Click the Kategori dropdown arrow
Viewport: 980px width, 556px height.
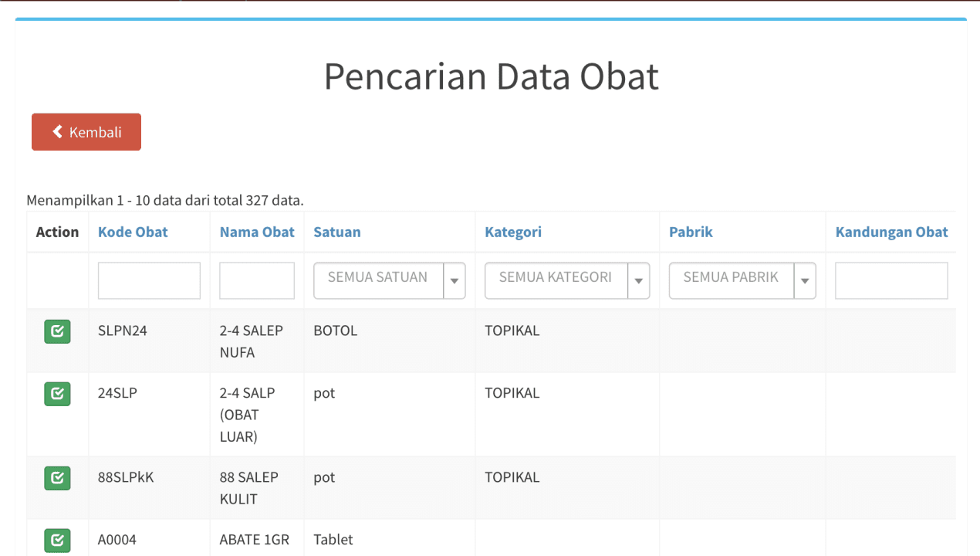click(x=638, y=281)
